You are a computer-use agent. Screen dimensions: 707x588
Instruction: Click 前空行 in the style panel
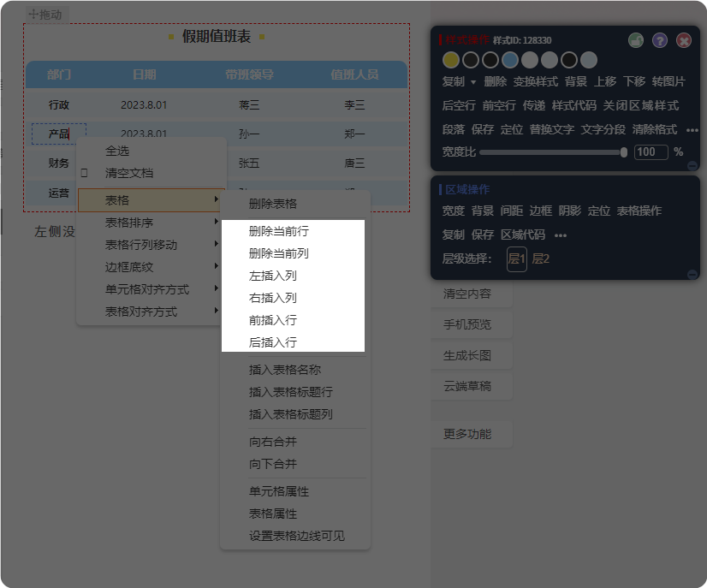click(x=499, y=105)
